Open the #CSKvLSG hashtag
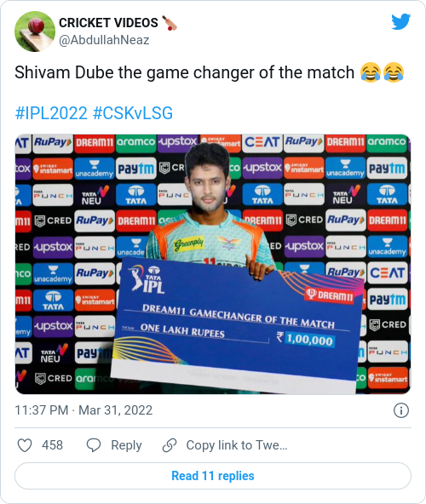Screen dimensions: 426x504 pyautogui.click(x=133, y=113)
